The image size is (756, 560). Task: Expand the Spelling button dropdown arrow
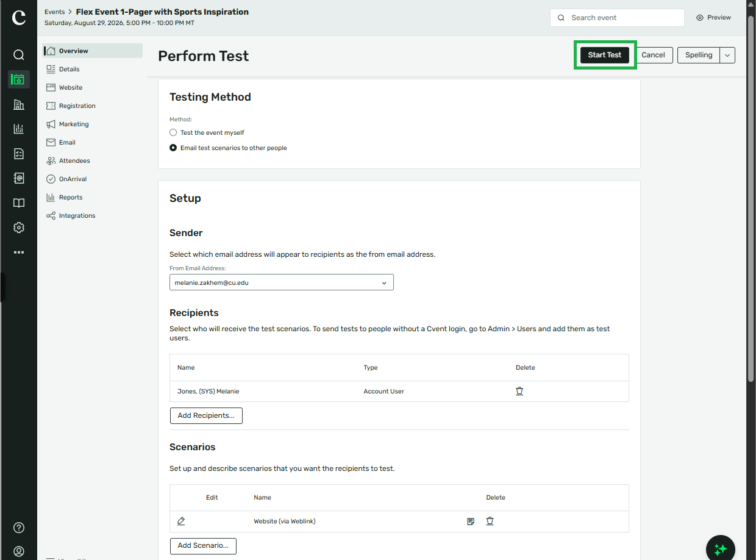tap(727, 55)
